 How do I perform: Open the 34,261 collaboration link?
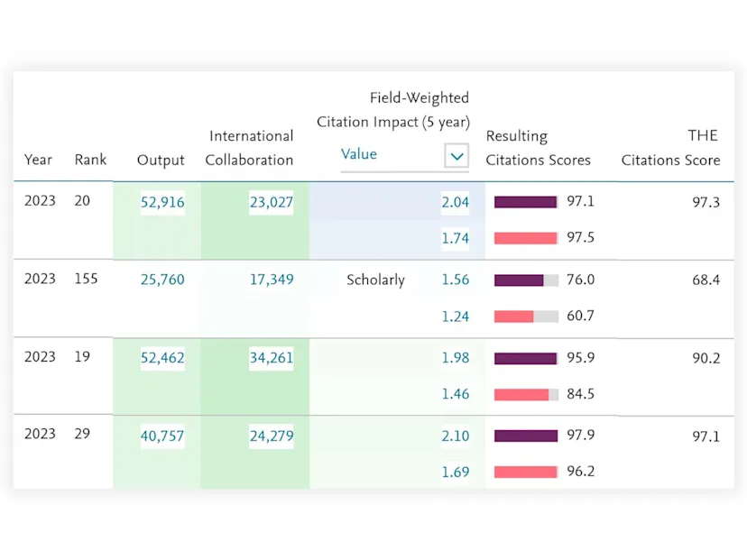[x=272, y=358]
